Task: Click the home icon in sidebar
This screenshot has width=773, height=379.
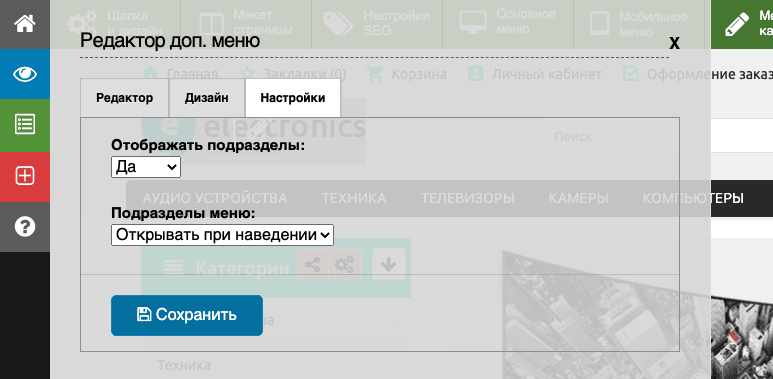Action: [25, 24]
